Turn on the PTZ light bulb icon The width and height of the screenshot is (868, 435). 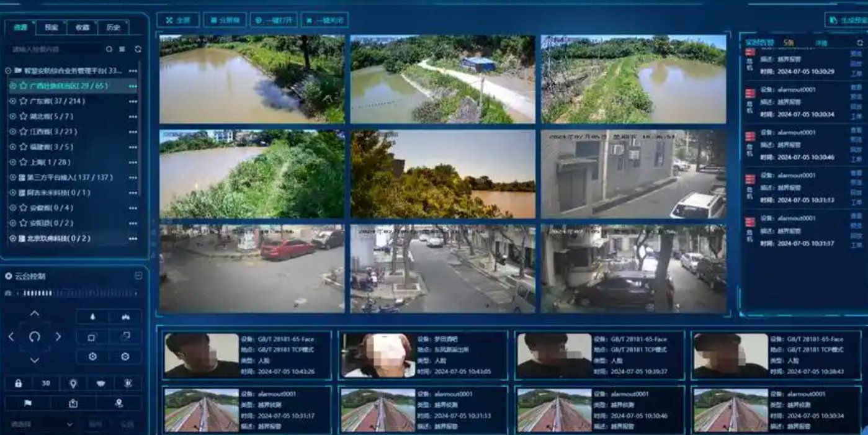(x=73, y=383)
